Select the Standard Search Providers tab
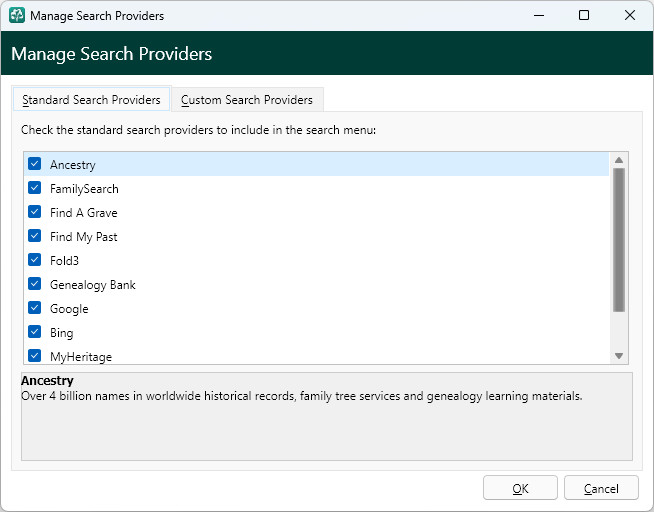The width and height of the screenshot is (654, 512). [x=91, y=99]
